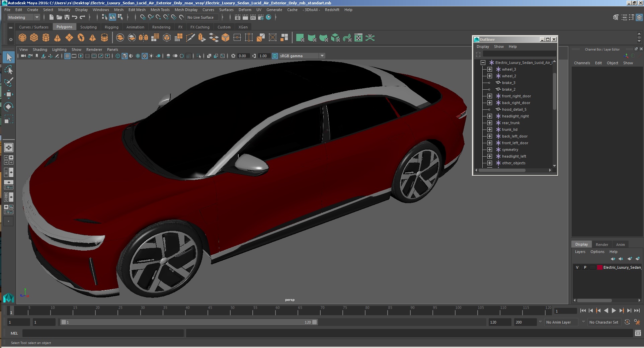This screenshot has width=644, height=348.
Task: Click the time range slider bar
Action: tap(188, 322)
